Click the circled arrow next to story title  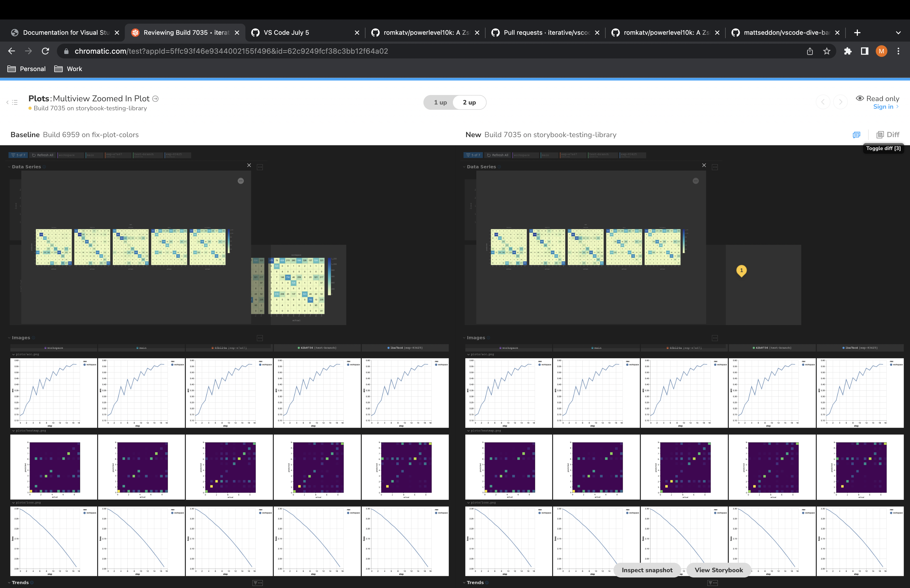pos(155,98)
